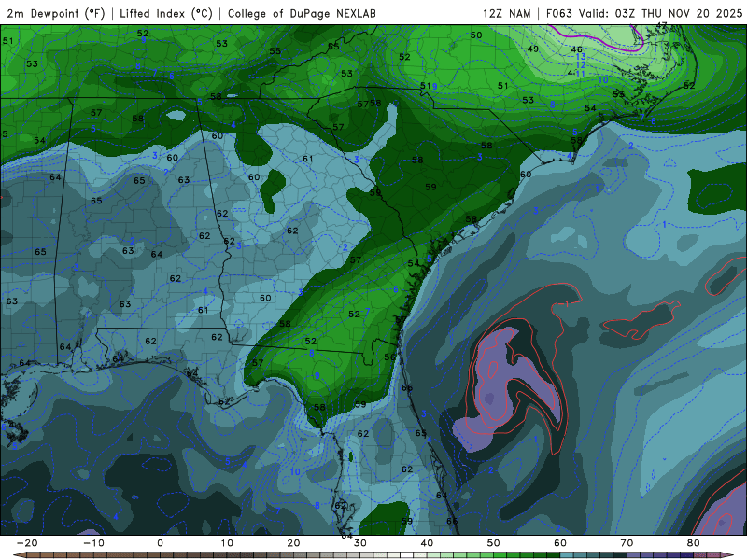
Task: Click the "Lifted Index (°C)" header label
Action: (x=166, y=13)
